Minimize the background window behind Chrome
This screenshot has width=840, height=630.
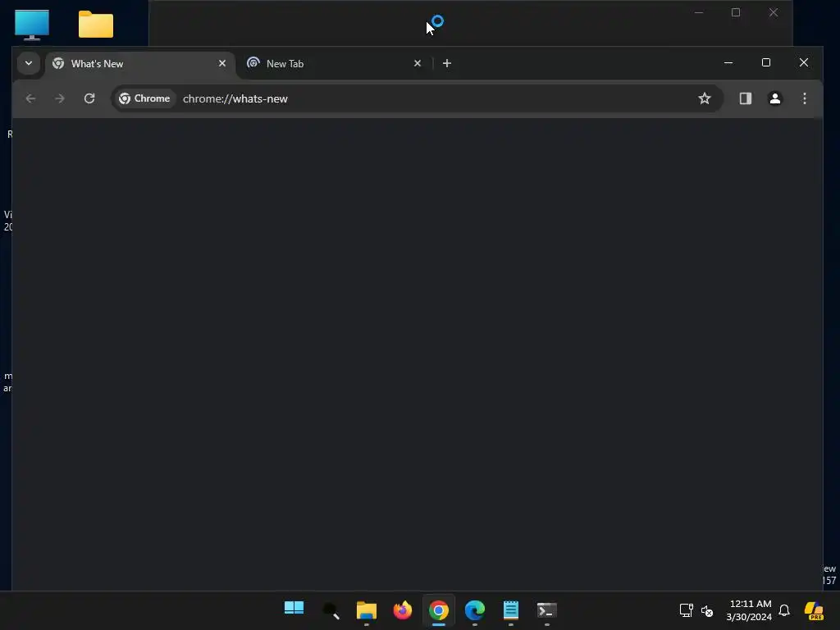pos(699,12)
